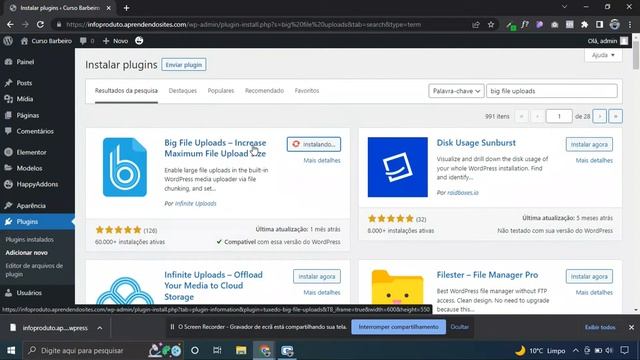
Task: Open Filester File Manager Pro title
Action: (487, 275)
